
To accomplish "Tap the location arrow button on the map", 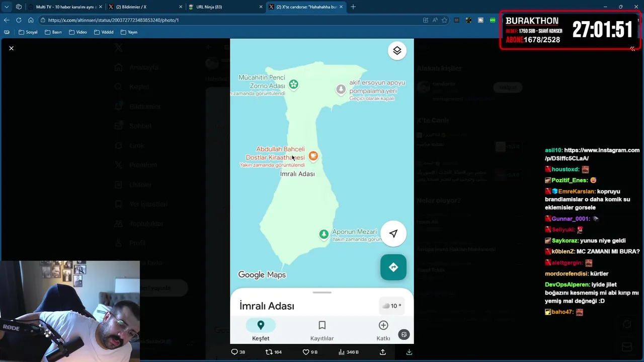I will point(393,233).
